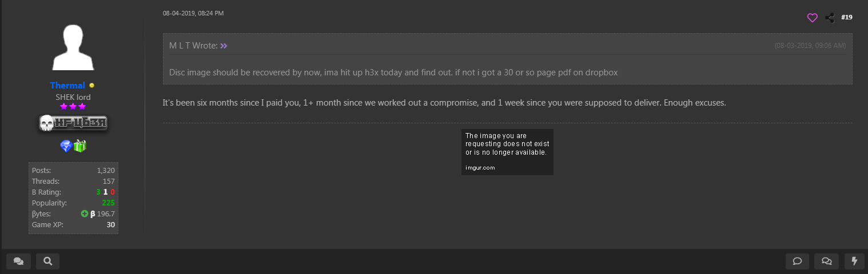Open Thermal's user profile link
The image size is (868, 274).
point(67,86)
